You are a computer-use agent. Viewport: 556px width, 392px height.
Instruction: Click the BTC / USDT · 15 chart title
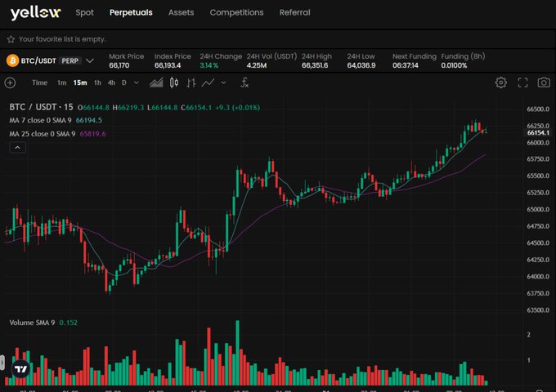point(41,107)
